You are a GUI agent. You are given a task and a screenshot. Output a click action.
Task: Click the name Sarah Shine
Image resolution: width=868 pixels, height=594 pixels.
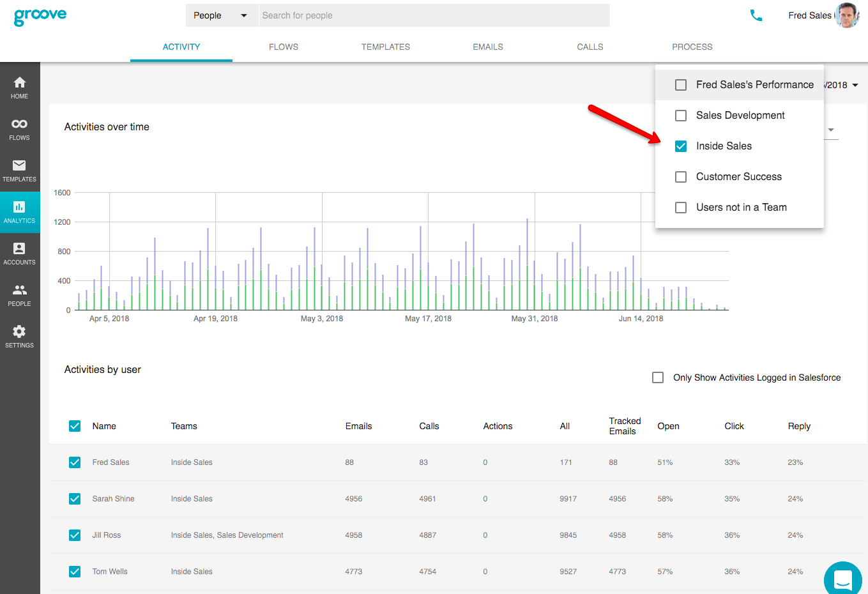(x=113, y=499)
